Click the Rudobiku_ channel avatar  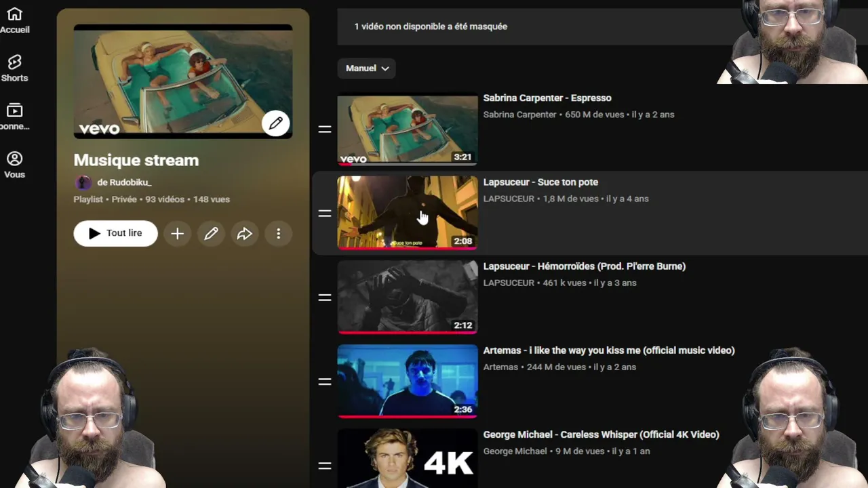tap(83, 182)
